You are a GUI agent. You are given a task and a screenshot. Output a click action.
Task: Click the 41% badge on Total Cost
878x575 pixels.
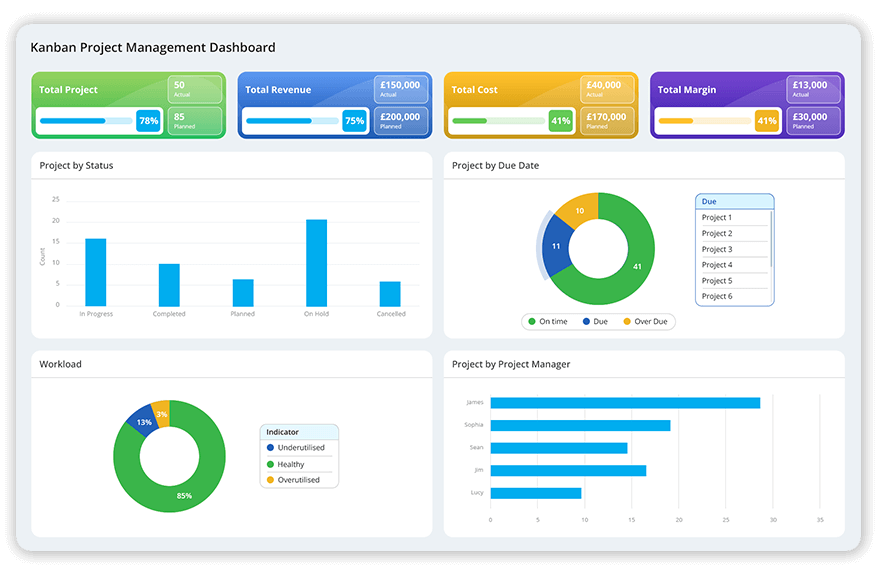click(x=560, y=121)
